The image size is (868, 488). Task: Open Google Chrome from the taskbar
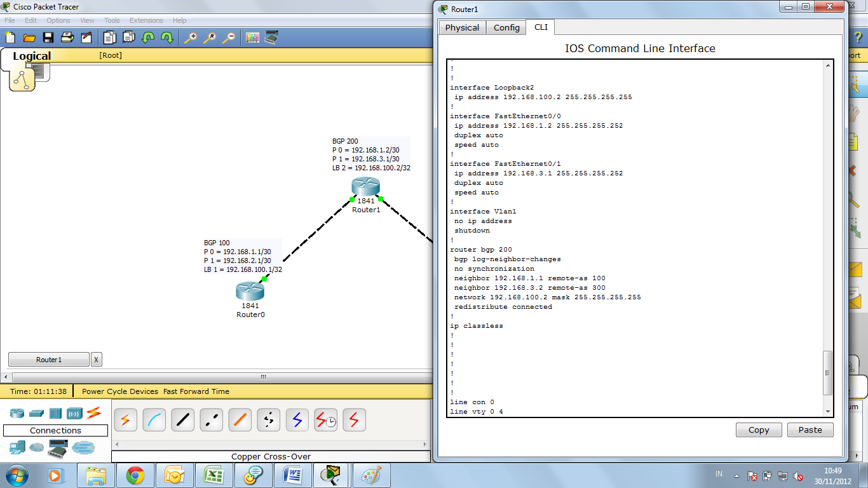(135, 475)
